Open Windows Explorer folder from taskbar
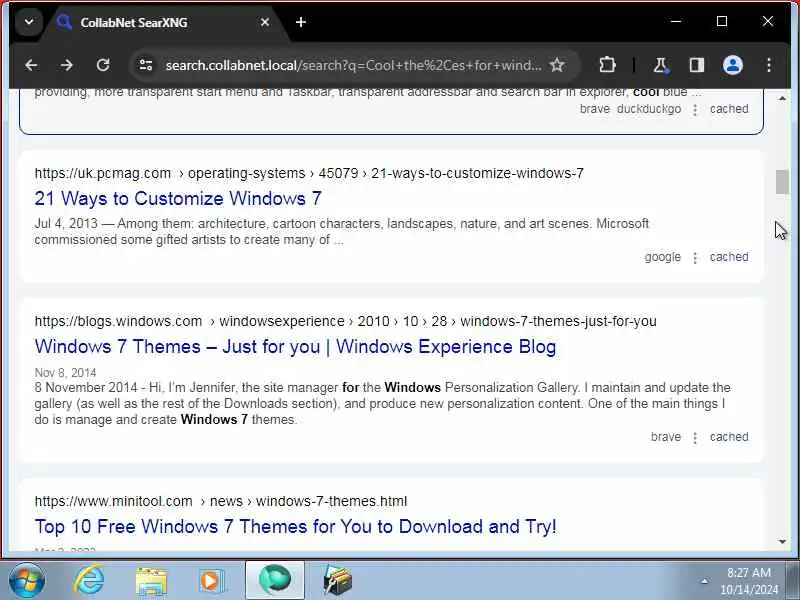This screenshot has width=800, height=600. (152, 581)
